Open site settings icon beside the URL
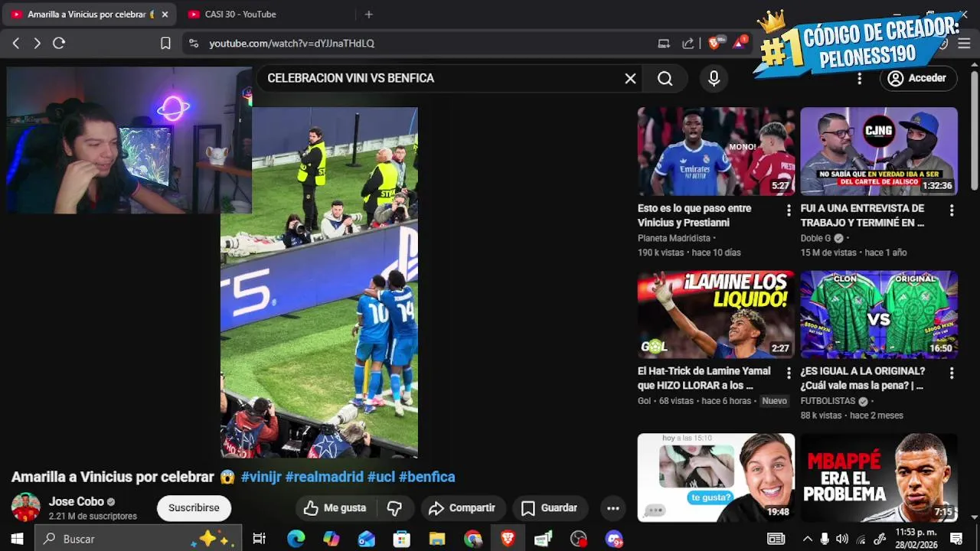This screenshot has height=551, width=980. click(x=193, y=44)
